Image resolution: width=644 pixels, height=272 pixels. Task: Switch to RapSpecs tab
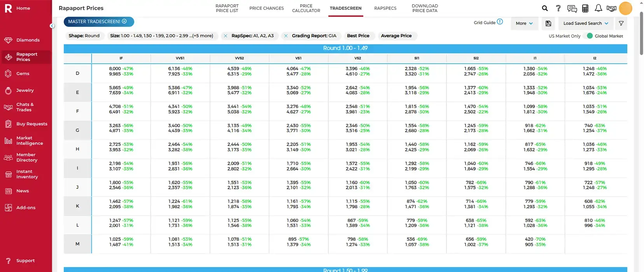pyautogui.click(x=385, y=8)
